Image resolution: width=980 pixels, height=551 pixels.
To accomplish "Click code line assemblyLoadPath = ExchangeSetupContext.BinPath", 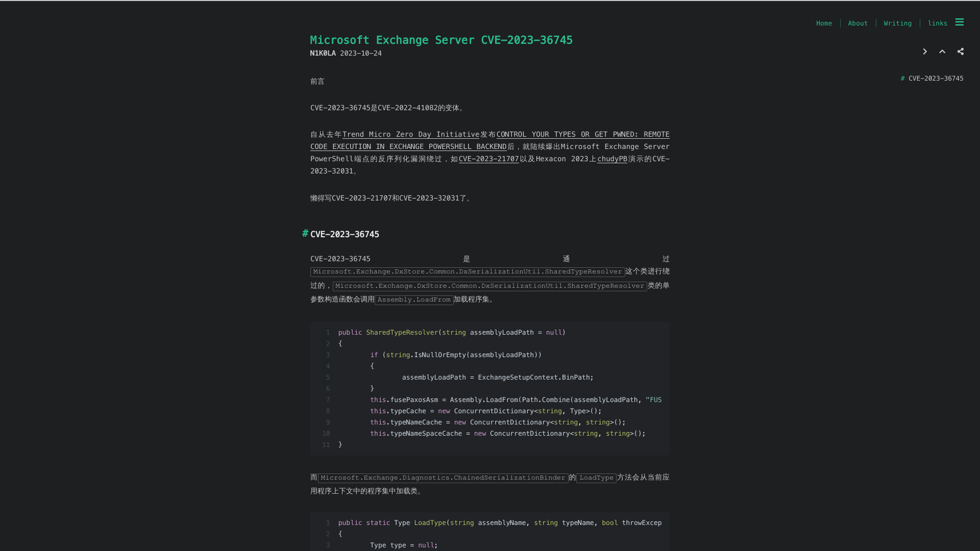I will pyautogui.click(x=498, y=378).
